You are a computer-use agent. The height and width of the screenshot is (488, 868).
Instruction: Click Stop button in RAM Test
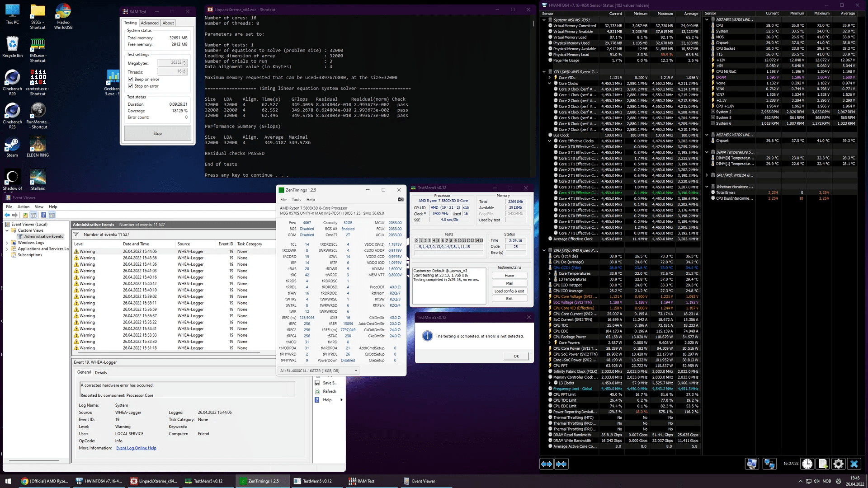point(157,133)
